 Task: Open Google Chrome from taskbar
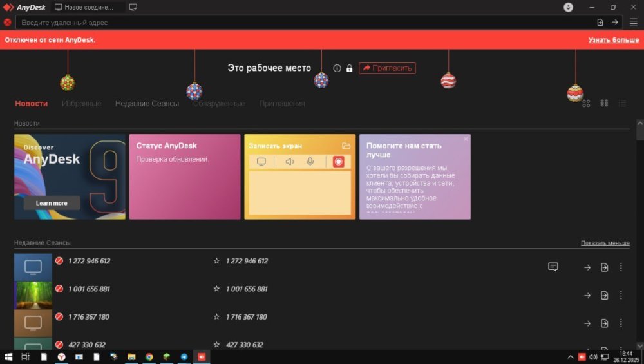click(149, 357)
